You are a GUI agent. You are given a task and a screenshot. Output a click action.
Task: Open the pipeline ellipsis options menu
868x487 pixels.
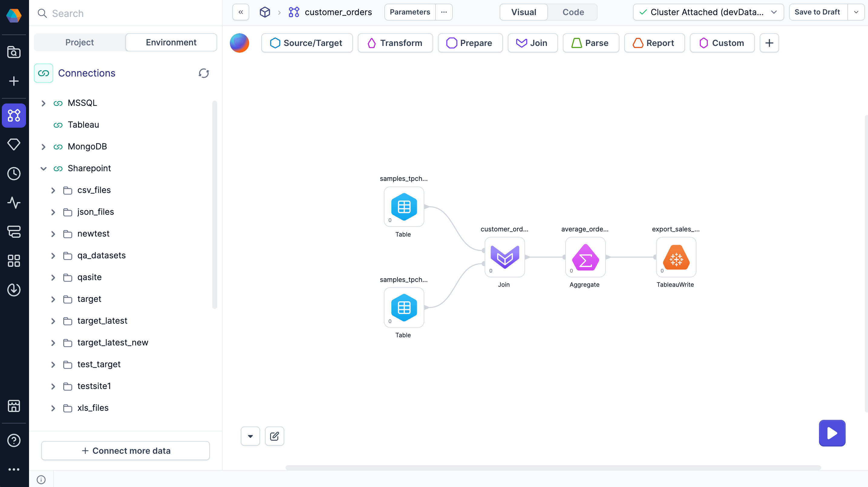(x=444, y=12)
